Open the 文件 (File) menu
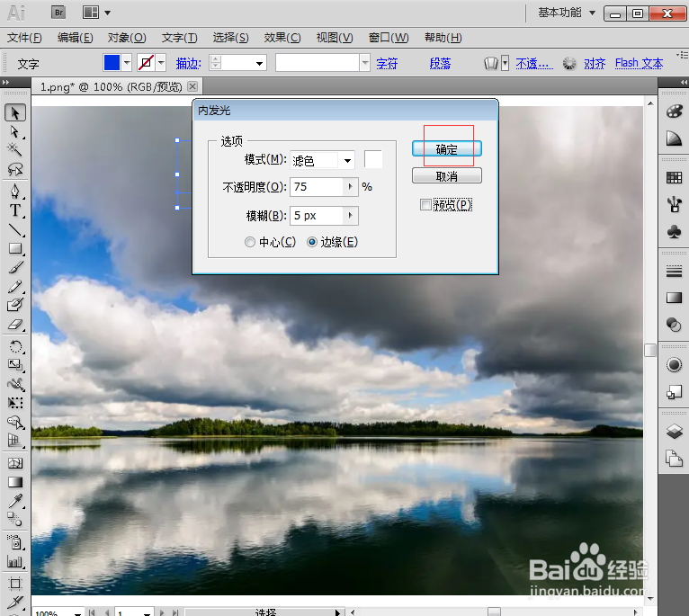Screen dimensions: 689x616 24,38
